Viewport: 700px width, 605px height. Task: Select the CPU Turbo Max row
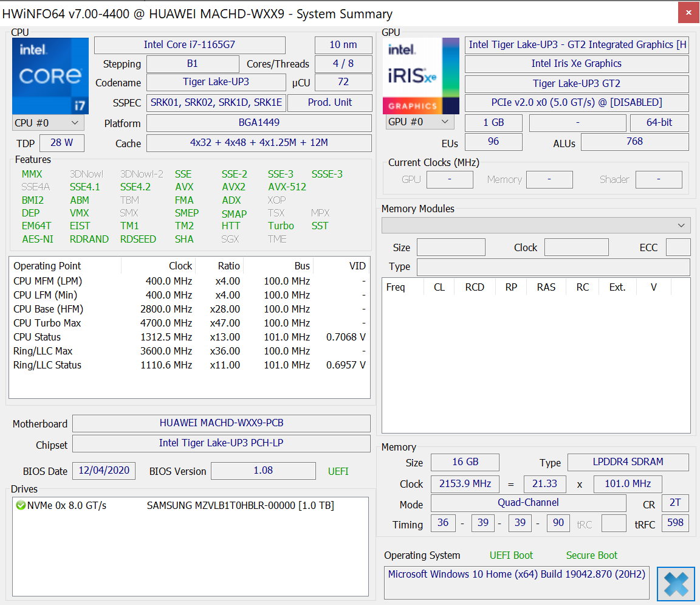tap(190, 323)
